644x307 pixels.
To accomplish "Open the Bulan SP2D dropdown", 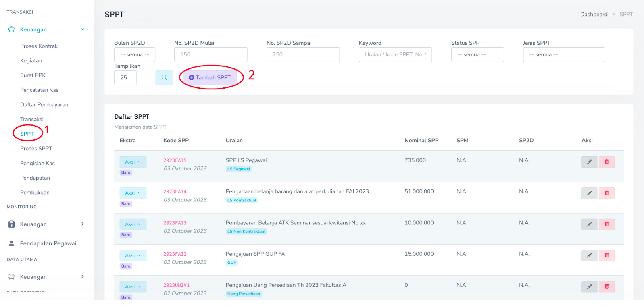I will click(x=135, y=54).
